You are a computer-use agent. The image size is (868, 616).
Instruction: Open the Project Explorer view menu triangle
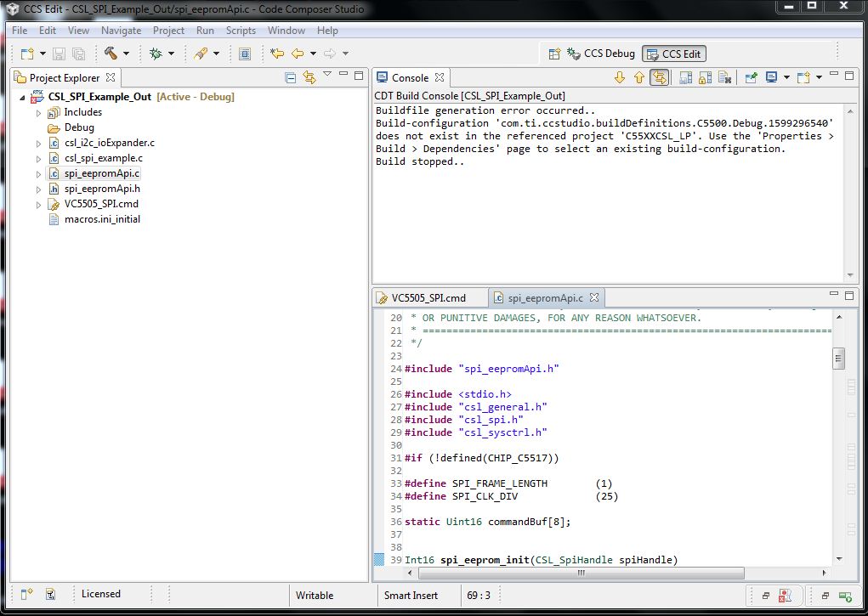[x=327, y=75]
